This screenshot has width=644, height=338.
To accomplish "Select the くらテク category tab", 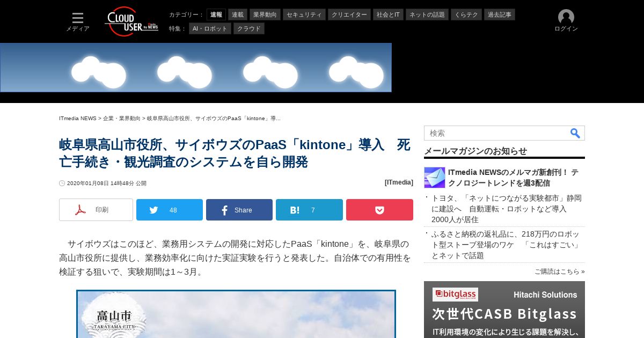I will click(x=466, y=14).
